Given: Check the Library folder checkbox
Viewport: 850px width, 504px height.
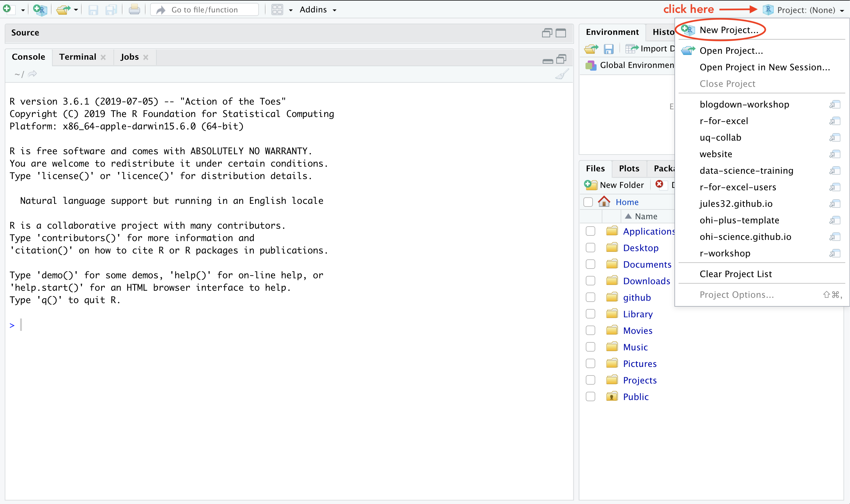Looking at the screenshot, I should (x=591, y=314).
